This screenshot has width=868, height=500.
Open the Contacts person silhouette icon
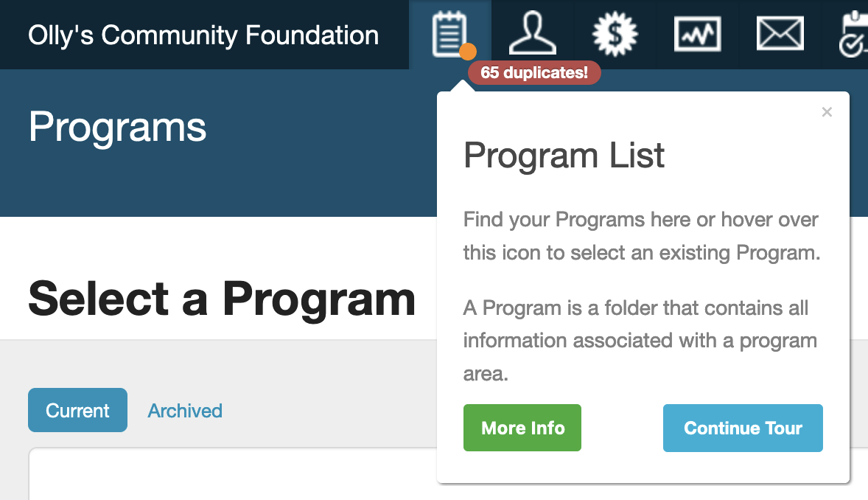[532, 34]
